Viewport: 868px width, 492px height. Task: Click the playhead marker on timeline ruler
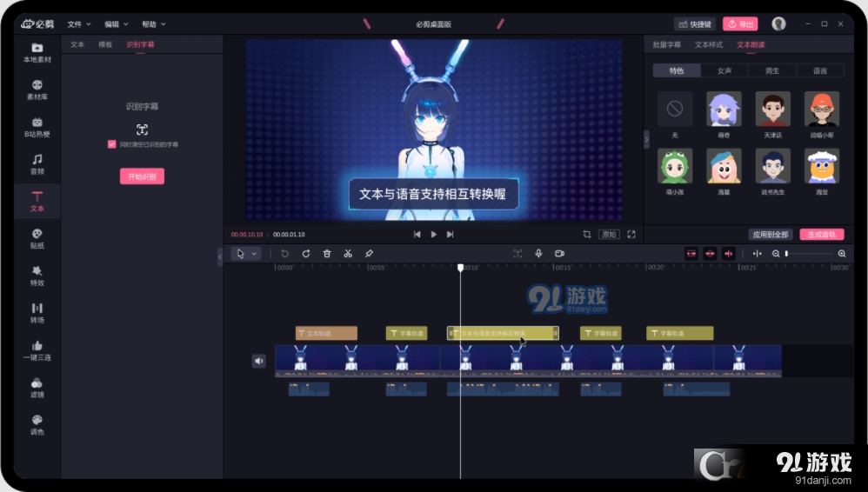coord(461,268)
